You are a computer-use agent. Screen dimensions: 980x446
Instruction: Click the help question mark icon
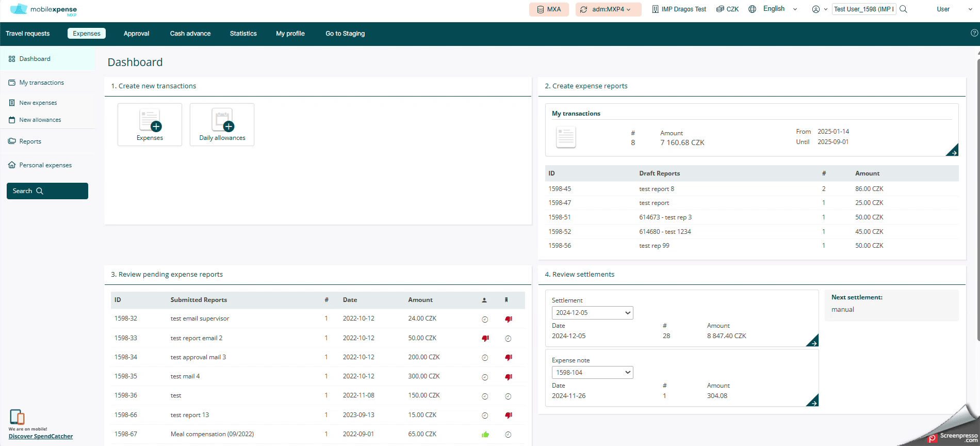(x=974, y=33)
